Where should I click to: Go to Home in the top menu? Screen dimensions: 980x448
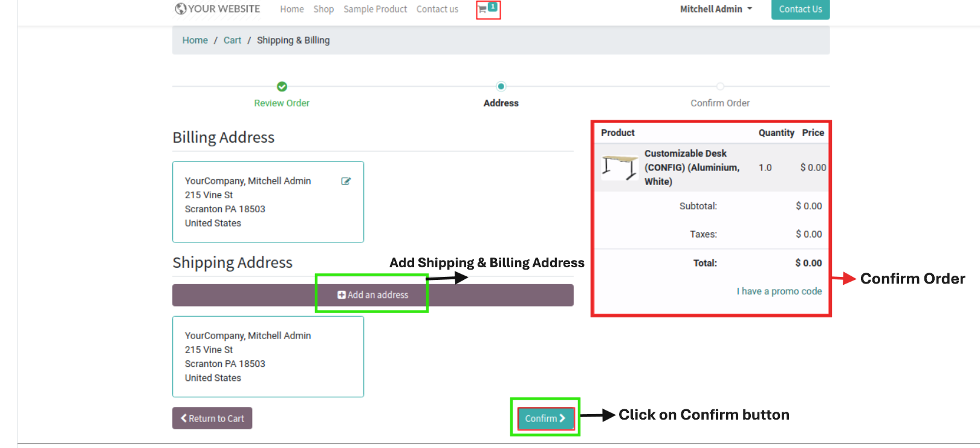pyautogui.click(x=292, y=9)
